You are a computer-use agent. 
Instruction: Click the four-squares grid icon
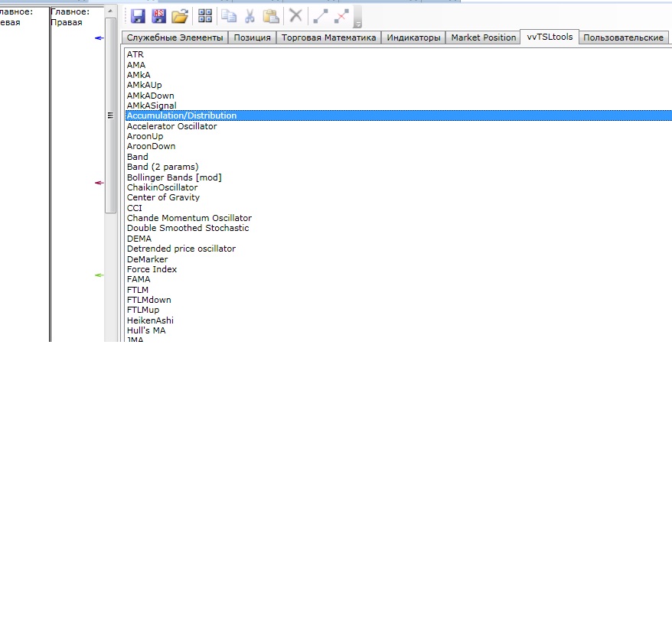coord(205,16)
